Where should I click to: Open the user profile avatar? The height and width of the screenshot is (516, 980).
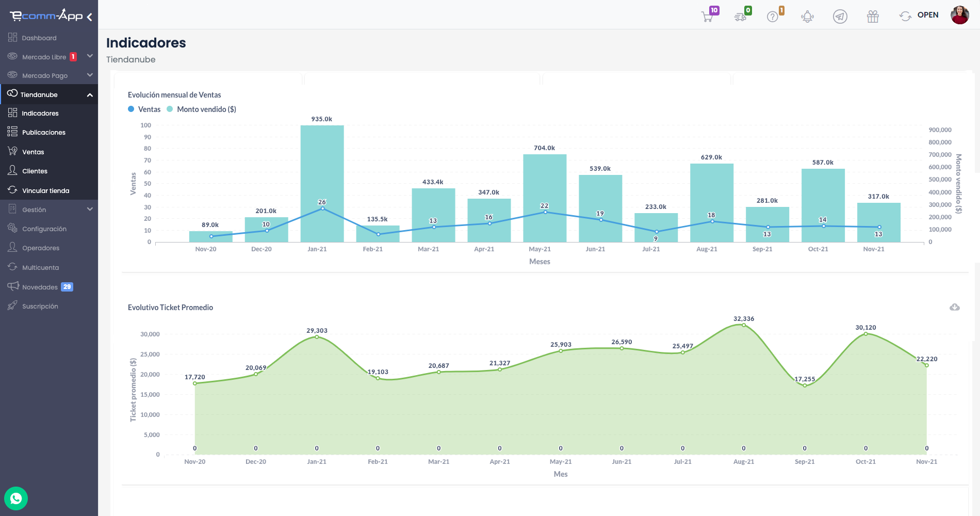click(x=960, y=15)
